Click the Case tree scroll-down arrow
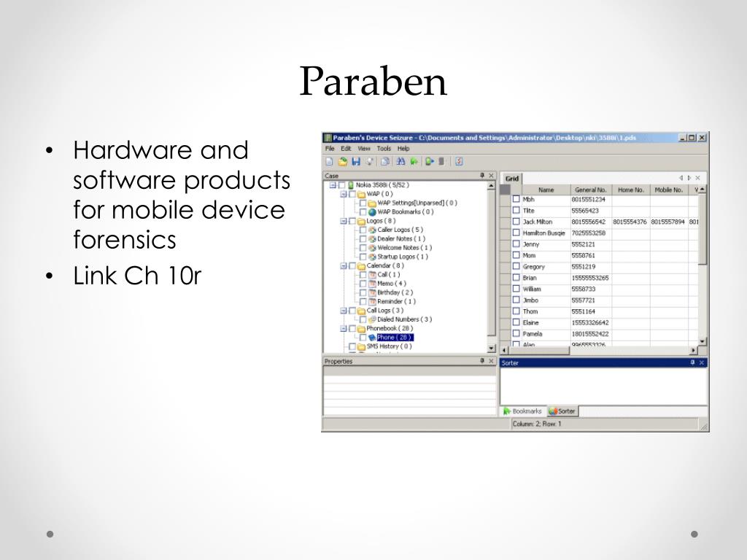 (x=491, y=349)
